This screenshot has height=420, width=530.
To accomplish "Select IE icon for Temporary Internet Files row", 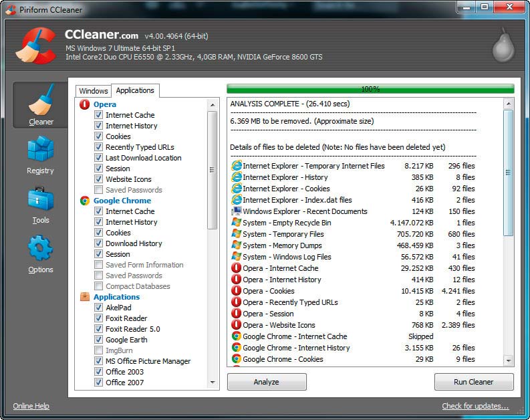I will [x=237, y=166].
